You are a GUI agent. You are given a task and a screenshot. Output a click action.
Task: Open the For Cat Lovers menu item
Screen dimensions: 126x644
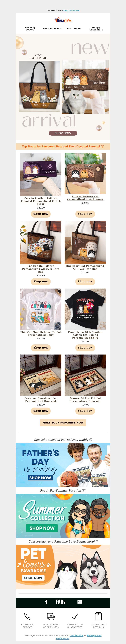[x=52, y=29]
